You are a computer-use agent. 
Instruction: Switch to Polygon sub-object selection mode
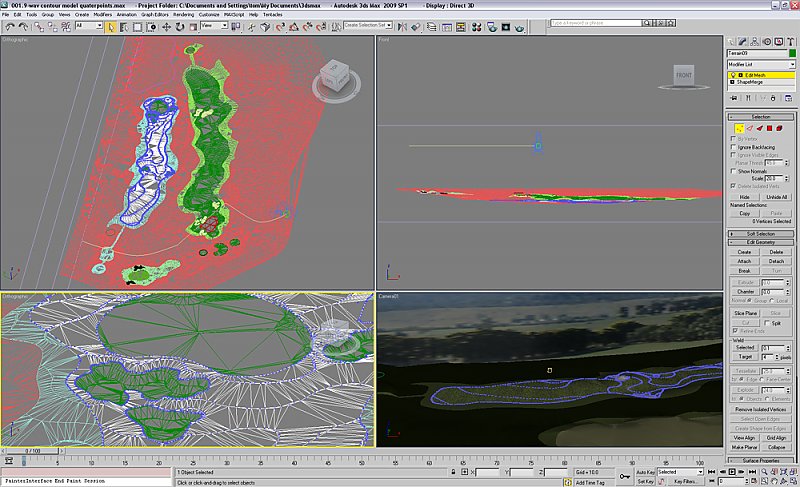[x=769, y=128]
